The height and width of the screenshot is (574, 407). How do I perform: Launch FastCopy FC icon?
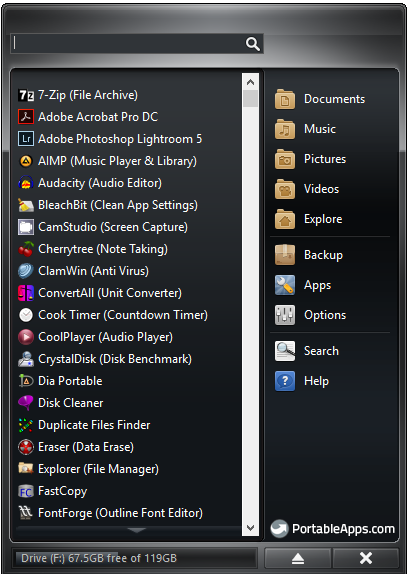click(26, 491)
